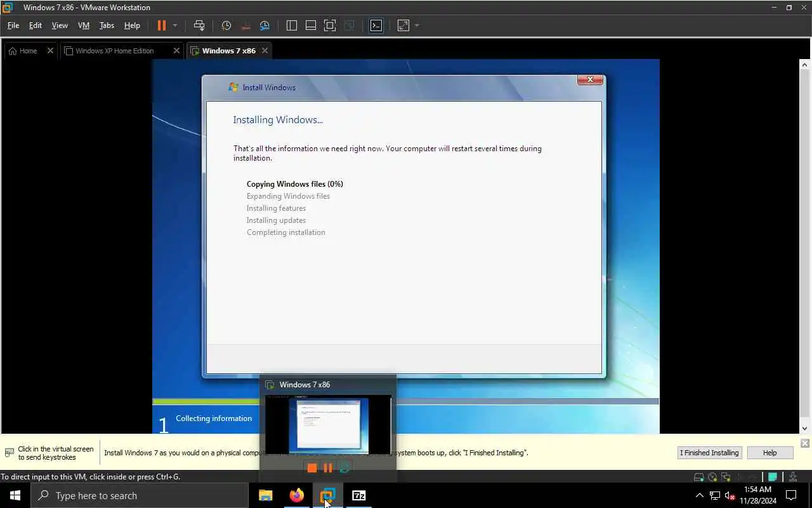Screen dimensions: 812x508
Task: Click the Copying Windows files (0%) text
Action: tap(295, 184)
